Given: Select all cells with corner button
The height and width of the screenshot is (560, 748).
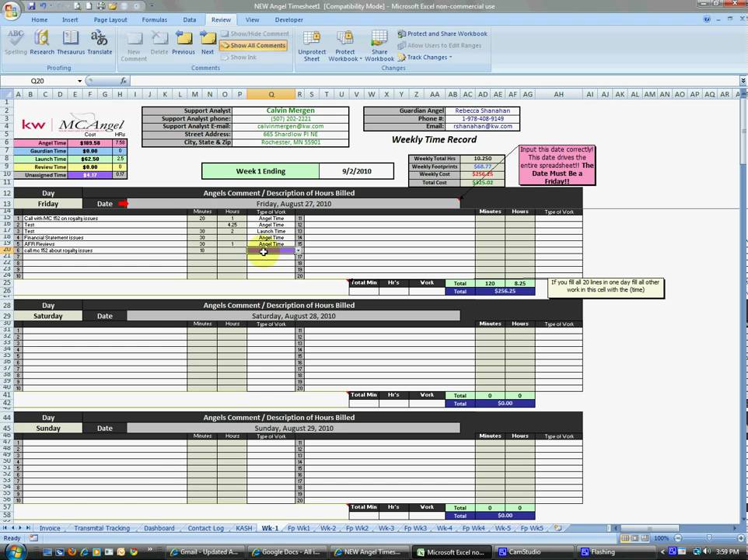Looking at the screenshot, I should pyautogui.click(x=7, y=94).
